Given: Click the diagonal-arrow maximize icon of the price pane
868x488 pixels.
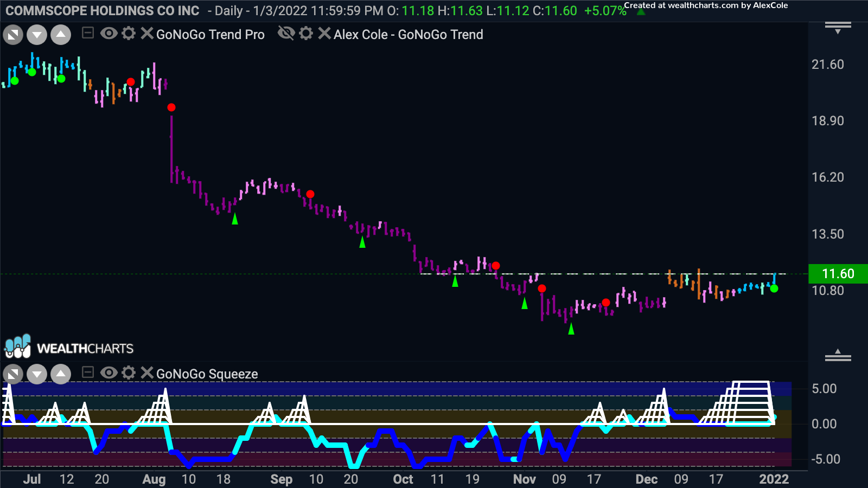Looking at the screenshot, I should click(13, 35).
